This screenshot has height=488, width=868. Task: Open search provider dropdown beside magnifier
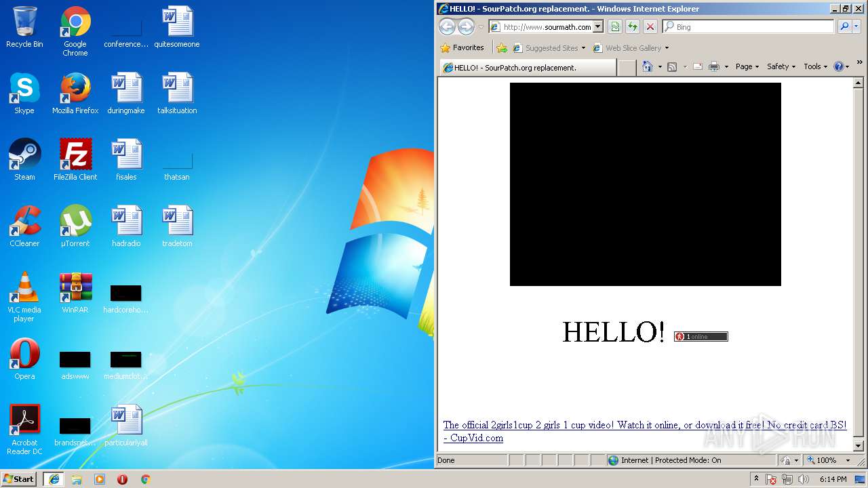856,27
